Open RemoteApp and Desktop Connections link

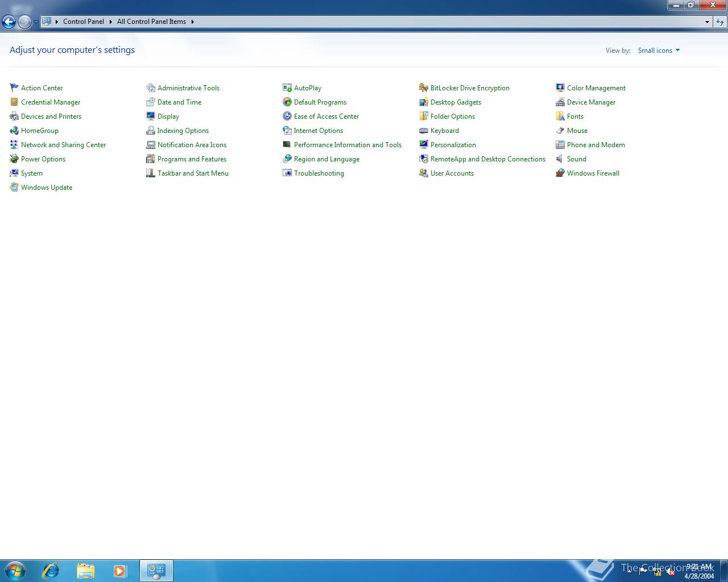(487, 159)
